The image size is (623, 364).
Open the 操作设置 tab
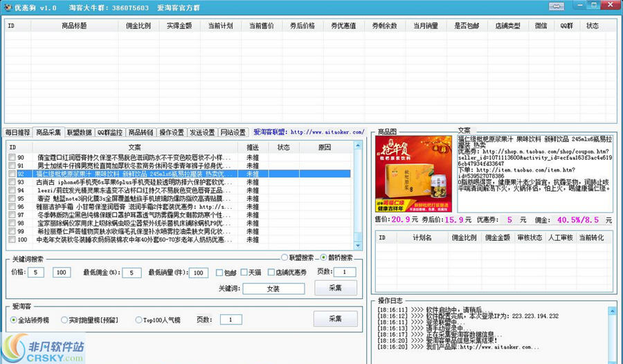[172, 132]
